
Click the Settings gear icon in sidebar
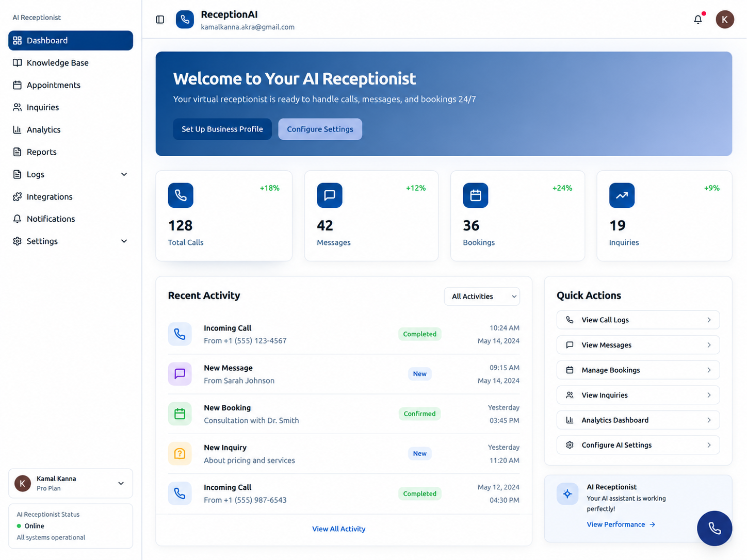(x=18, y=241)
